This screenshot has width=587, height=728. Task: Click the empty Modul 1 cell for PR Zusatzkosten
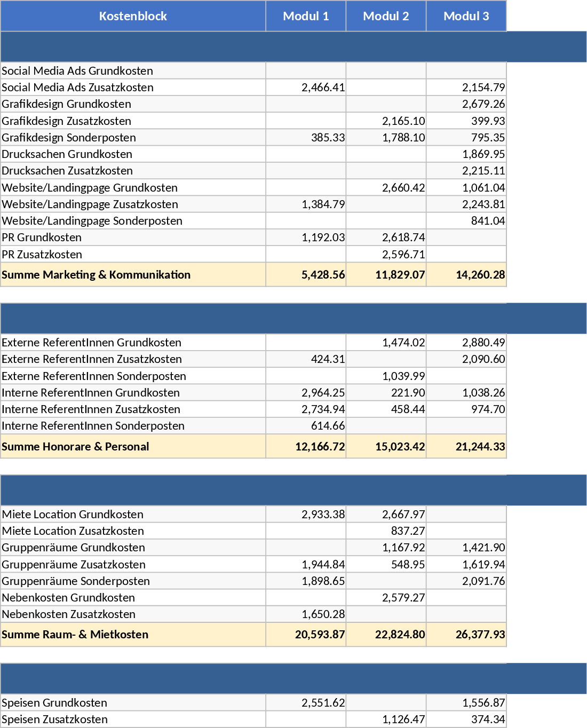(x=306, y=255)
